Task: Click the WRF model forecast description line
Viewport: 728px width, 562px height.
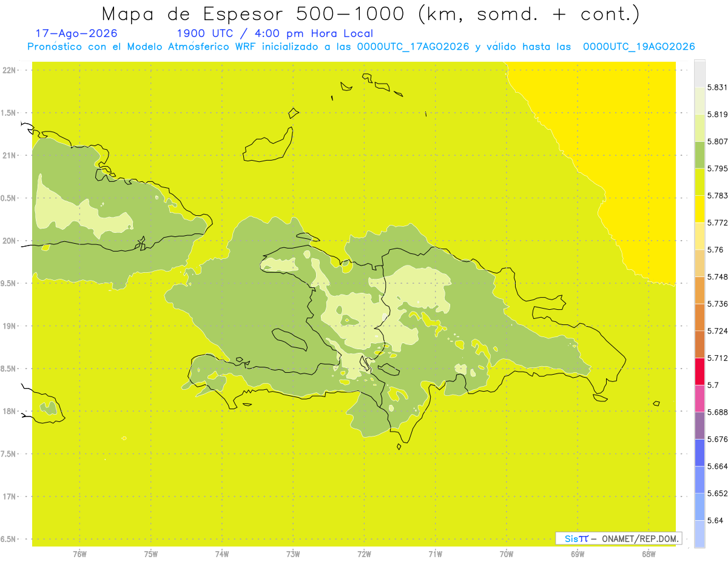Action: point(361,47)
